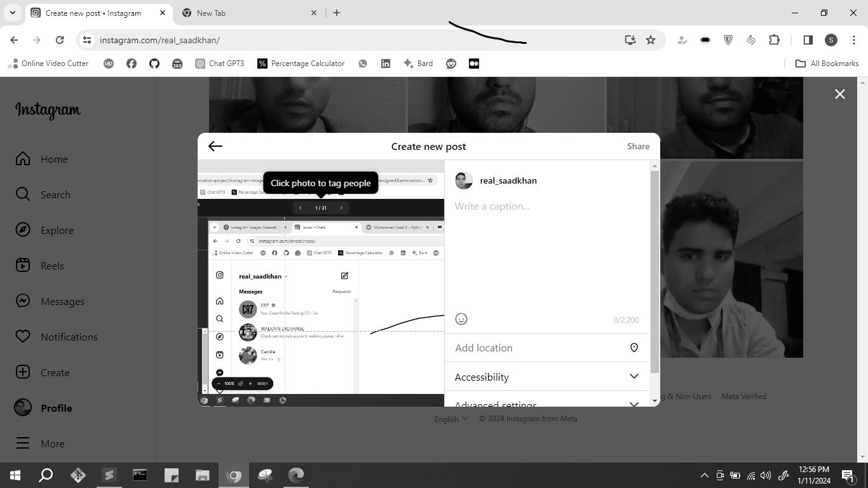Viewport: 868px width, 488px height.
Task: Expand the Advanced settings section
Action: [x=546, y=403]
